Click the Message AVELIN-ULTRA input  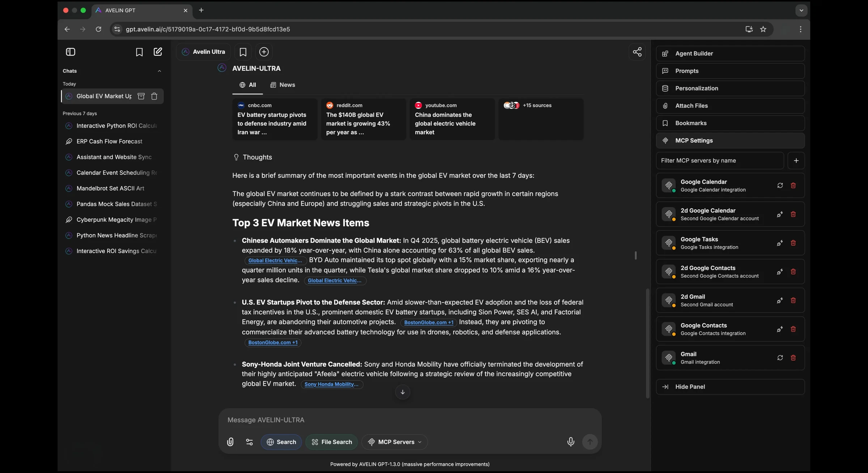coord(410,420)
